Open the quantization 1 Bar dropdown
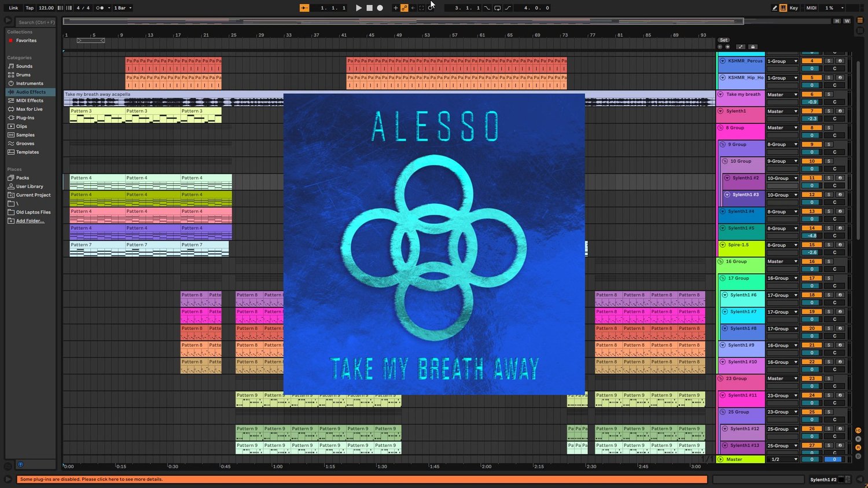The height and width of the screenshot is (488, 868). point(123,8)
